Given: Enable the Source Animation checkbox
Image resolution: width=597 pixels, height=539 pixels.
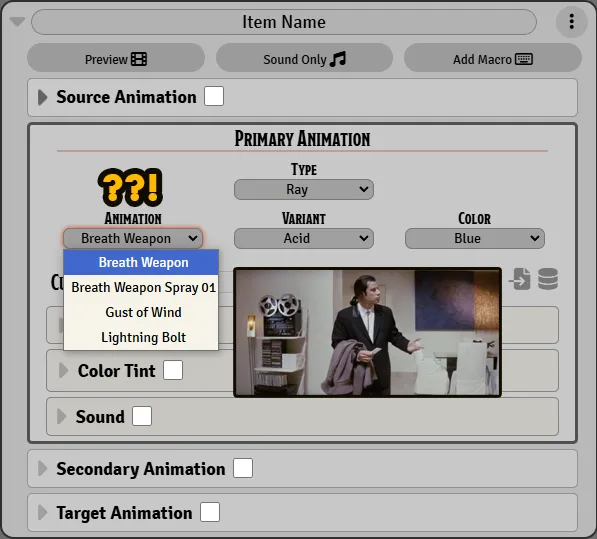Looking at the screenshot, I should tap(214, 96).
